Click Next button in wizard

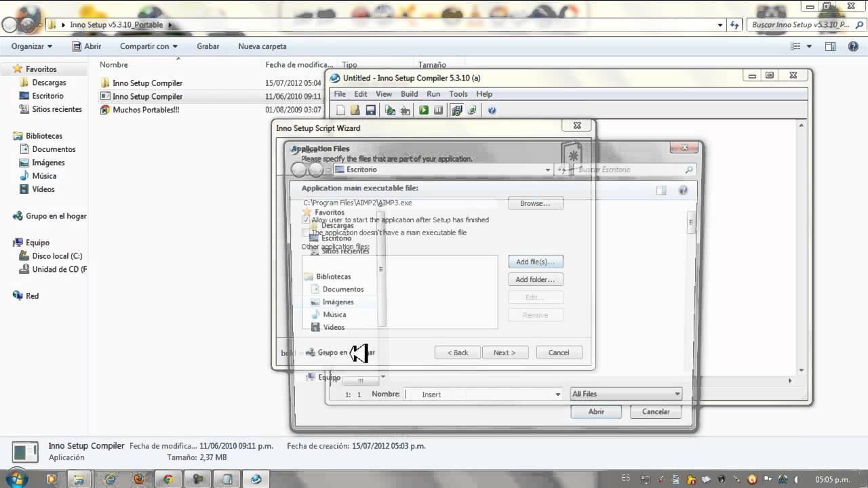click(x=505, y=352)
